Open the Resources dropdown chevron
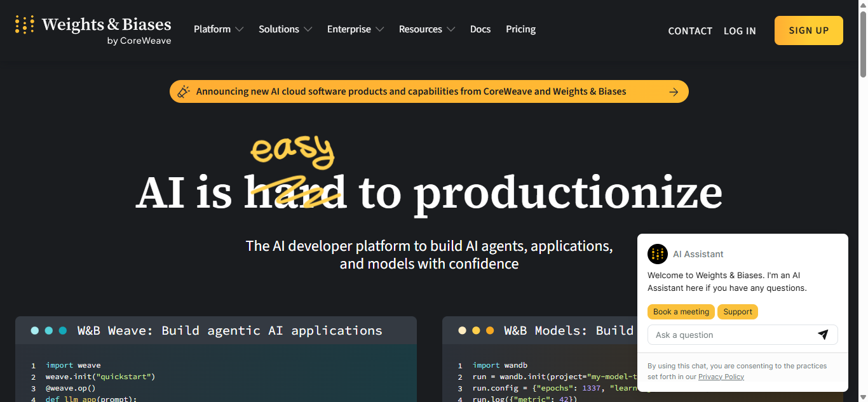 pyautogui.click(x=451, y=29)
